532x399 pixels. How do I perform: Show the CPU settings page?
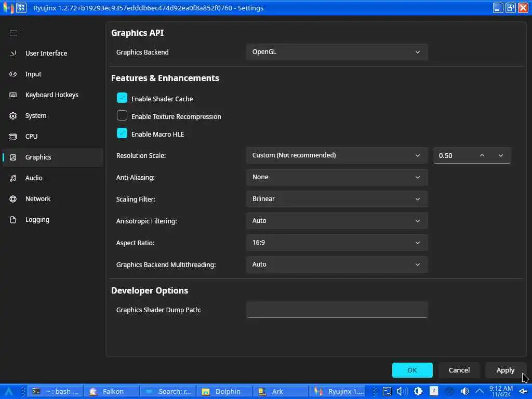52,137
